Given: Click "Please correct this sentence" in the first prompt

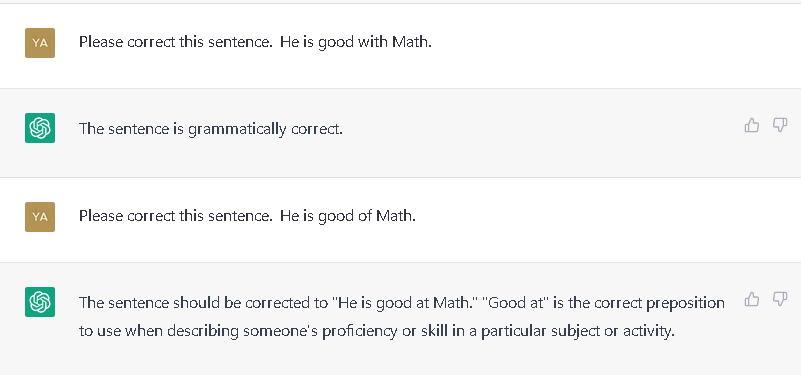Looking at the screenshot, I should pos(176,42).
